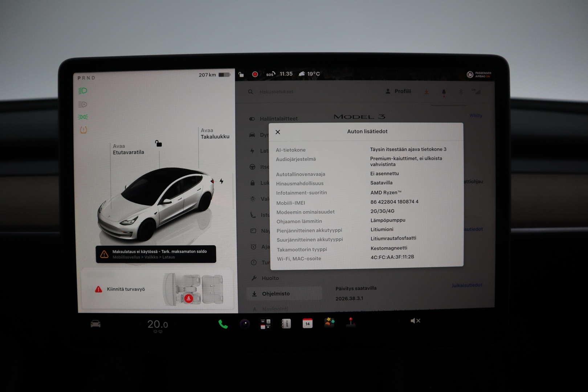The height and width of the screenshot is (392, 588).
Task: Tap the Litiumrautafosfaatti battery type value
Action: click(x=393, y=238)
